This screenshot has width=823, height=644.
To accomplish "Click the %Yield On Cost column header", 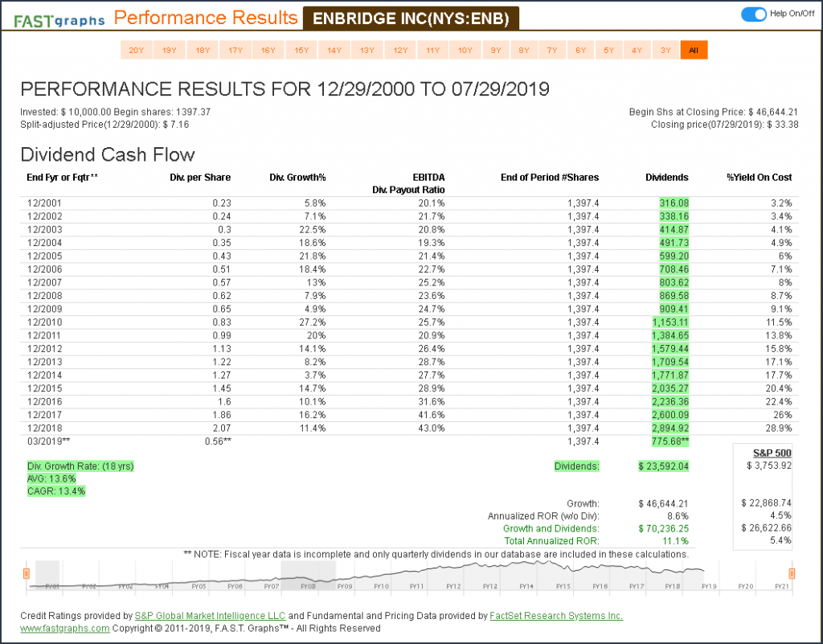I will click(759, 178).
